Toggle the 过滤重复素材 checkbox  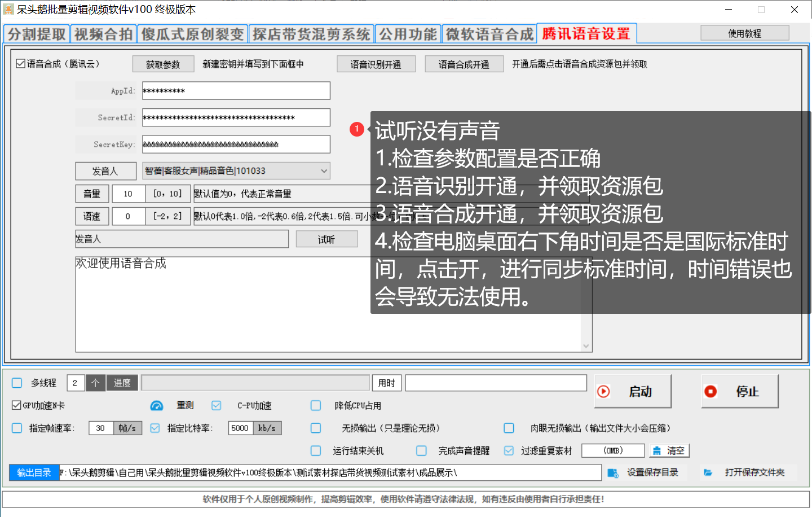pyautogui.click(x=509, y=450)
